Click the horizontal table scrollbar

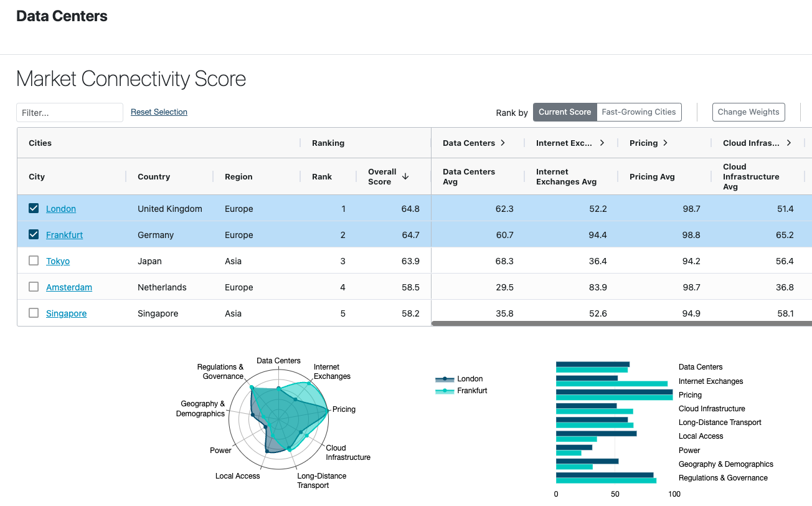click(621, 323)
